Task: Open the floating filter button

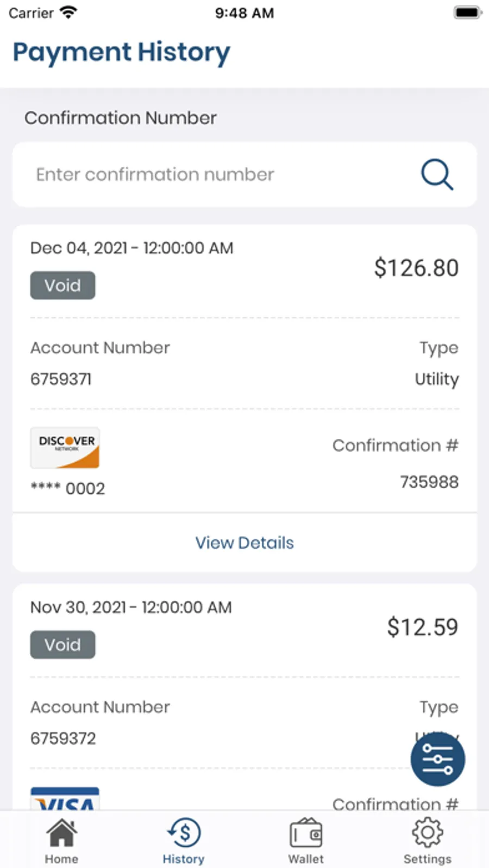Action: coord(437,759)
